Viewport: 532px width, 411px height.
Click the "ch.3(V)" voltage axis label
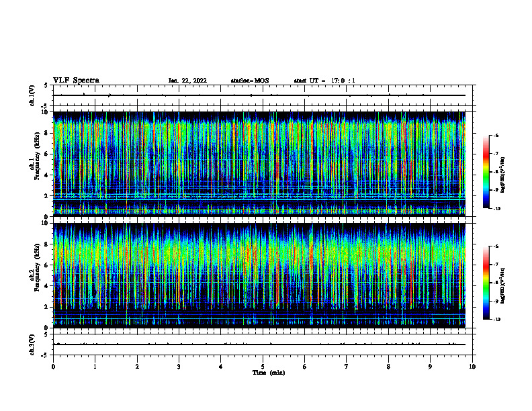32,345
